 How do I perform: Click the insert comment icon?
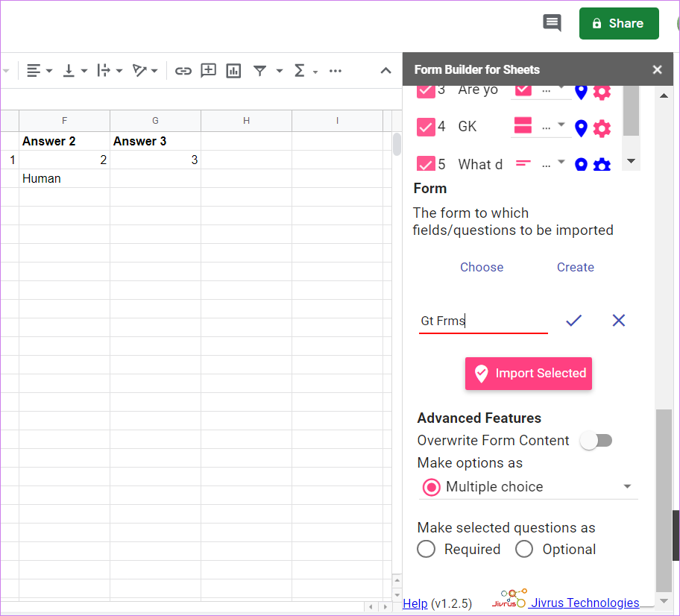click(209, 71)
